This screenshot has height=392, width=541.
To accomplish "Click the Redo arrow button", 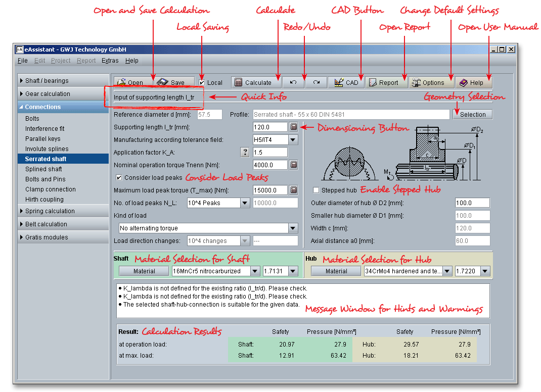I will 316,82.
